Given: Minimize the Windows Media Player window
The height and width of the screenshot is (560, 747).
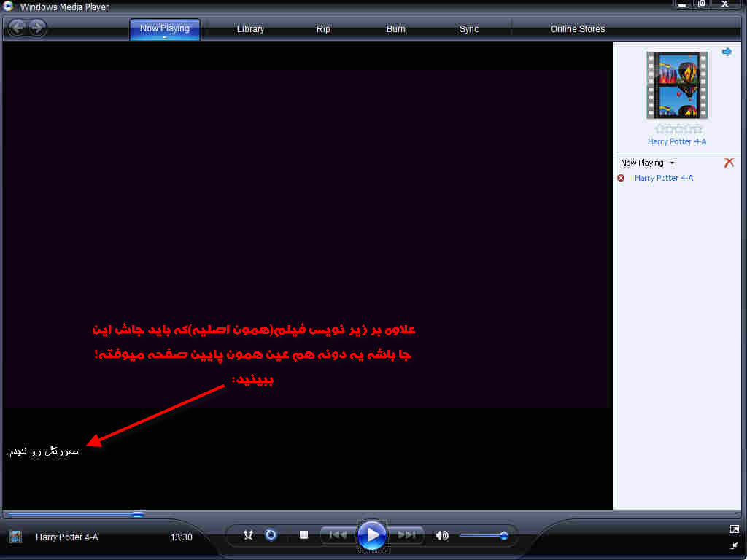Looking at the screenshot, I should tap(682, 5).
